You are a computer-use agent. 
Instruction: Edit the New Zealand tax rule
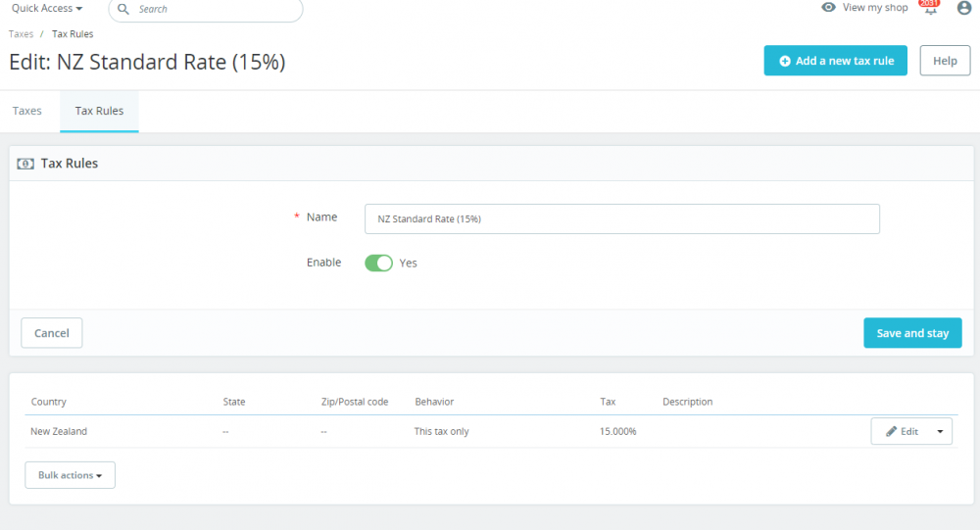click(901, 431)
